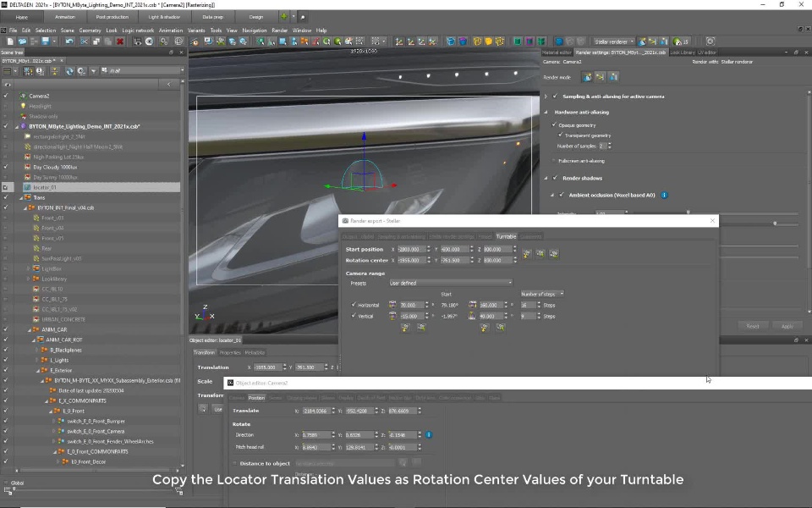Image resolution: width=812 pixels, height=508 pixels.
Task: Click the blue info icon beside Ambient occlusion
Action: coord(664,195)
